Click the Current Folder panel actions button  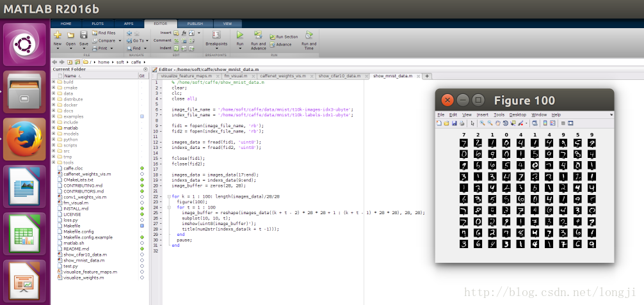click(x=145, y=69)
